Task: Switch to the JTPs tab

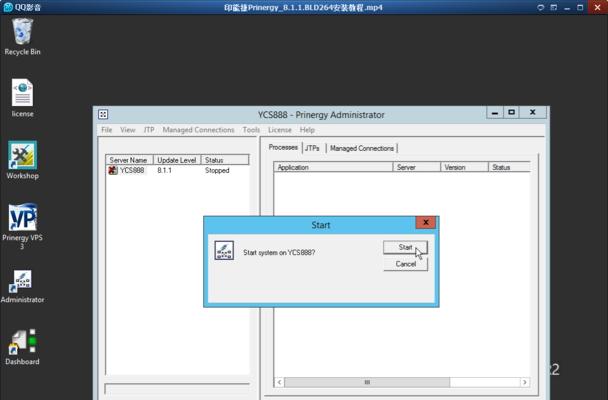Action: coord(312,148)
